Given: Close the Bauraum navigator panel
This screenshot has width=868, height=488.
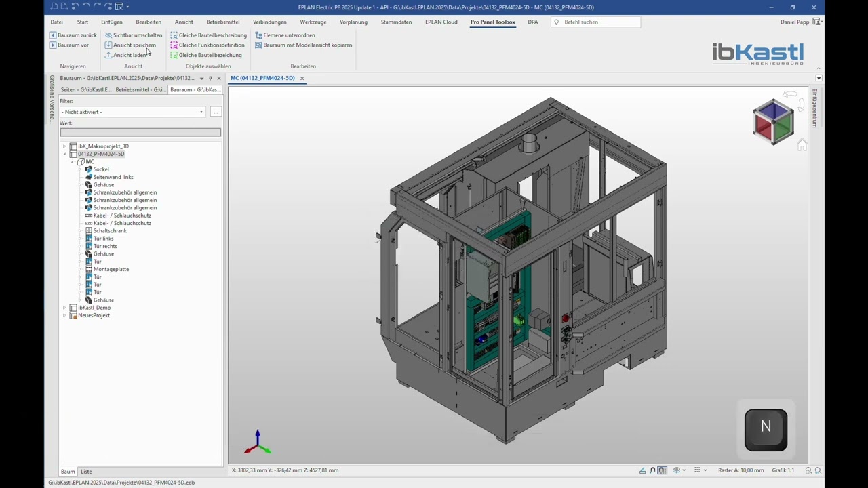Looking at the screenshot, I should 218,78.
